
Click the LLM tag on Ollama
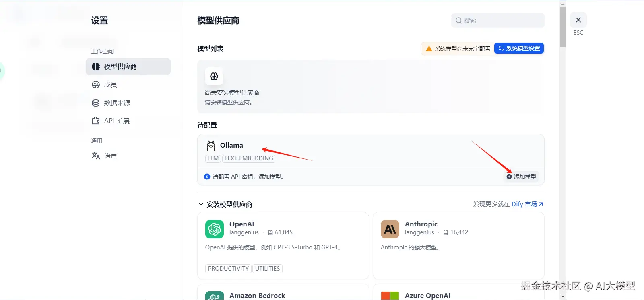[213, 158]
